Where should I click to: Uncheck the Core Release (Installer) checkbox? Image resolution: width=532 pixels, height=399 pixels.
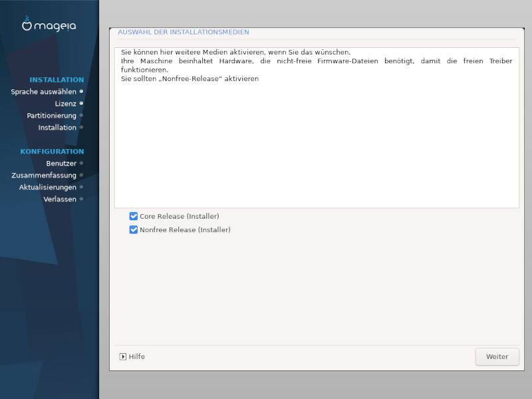pyautogui.click(x=134, y=216)
